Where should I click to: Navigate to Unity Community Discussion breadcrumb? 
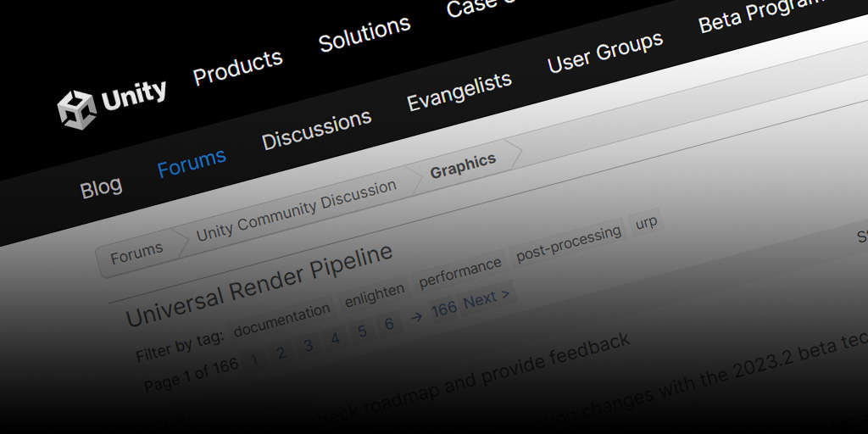pyautogui.click(x=296, y=210)
